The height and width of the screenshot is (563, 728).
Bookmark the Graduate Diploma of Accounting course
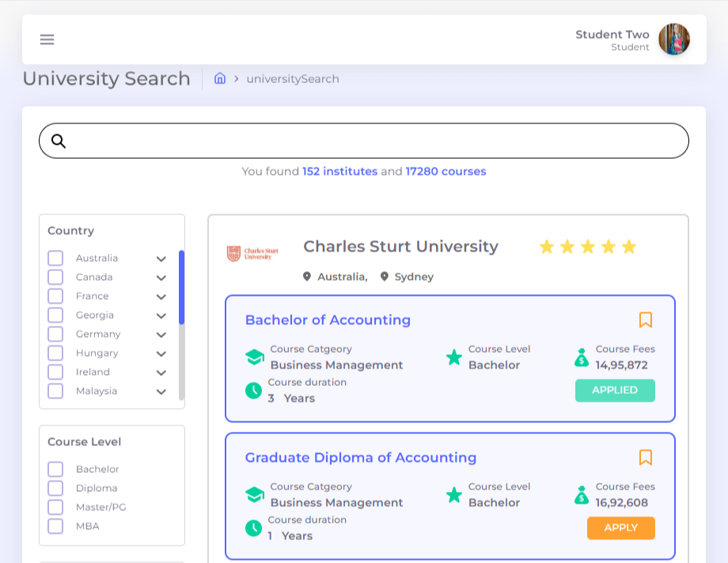click(x=646, y=458)
